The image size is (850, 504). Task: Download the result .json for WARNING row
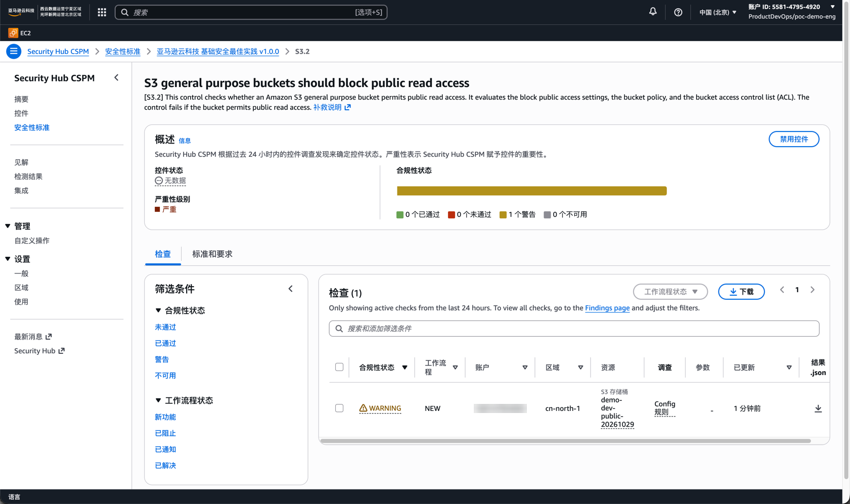coord(818,408)
